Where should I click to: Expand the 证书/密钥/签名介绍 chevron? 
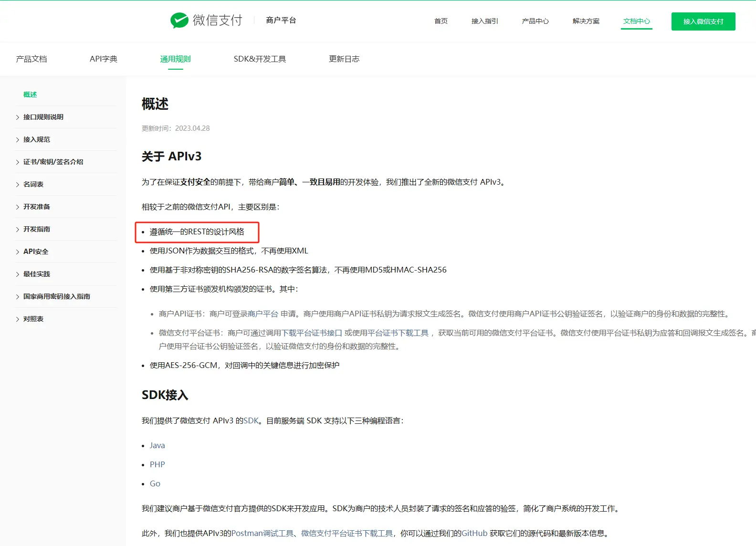pos(18,162)
